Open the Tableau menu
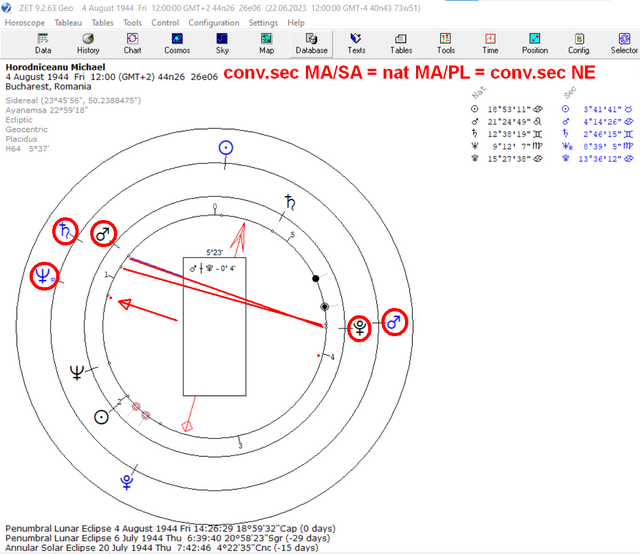 [68, 23]
